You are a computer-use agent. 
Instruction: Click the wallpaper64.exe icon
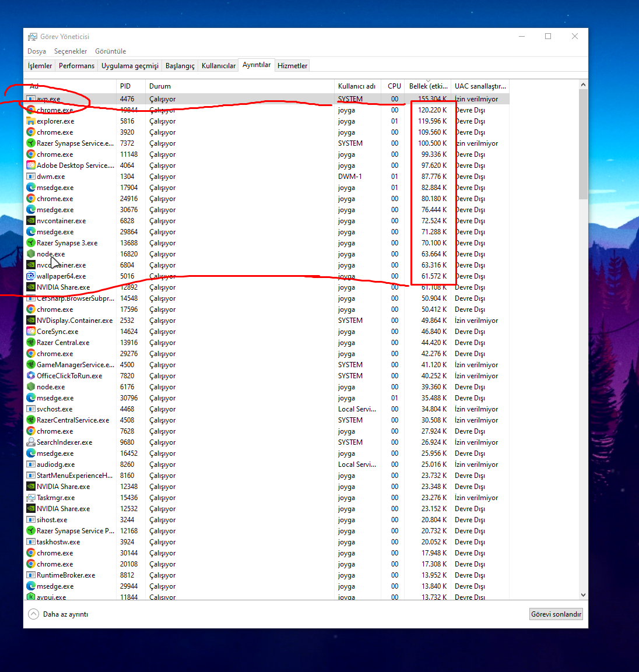tap(30, 276)
